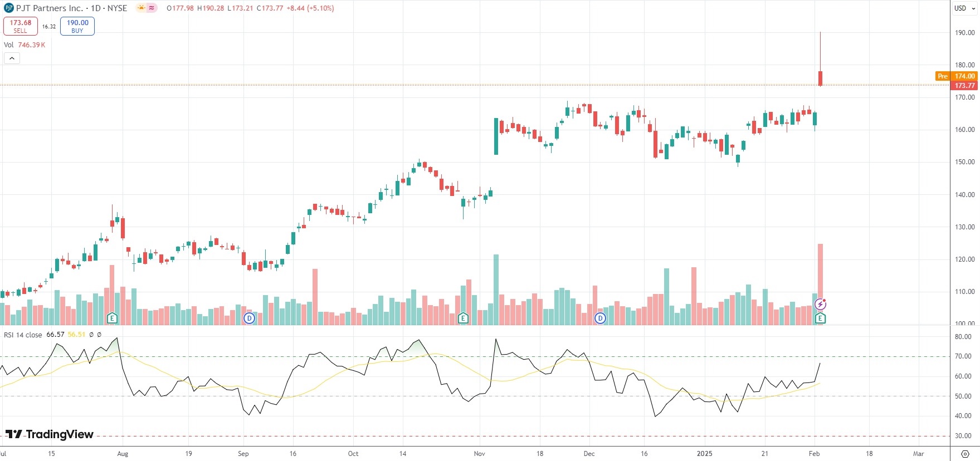The width and height of the screenshot is (980, 461).
Task: Click the TradingView logo
Action: tap(50, 434)
